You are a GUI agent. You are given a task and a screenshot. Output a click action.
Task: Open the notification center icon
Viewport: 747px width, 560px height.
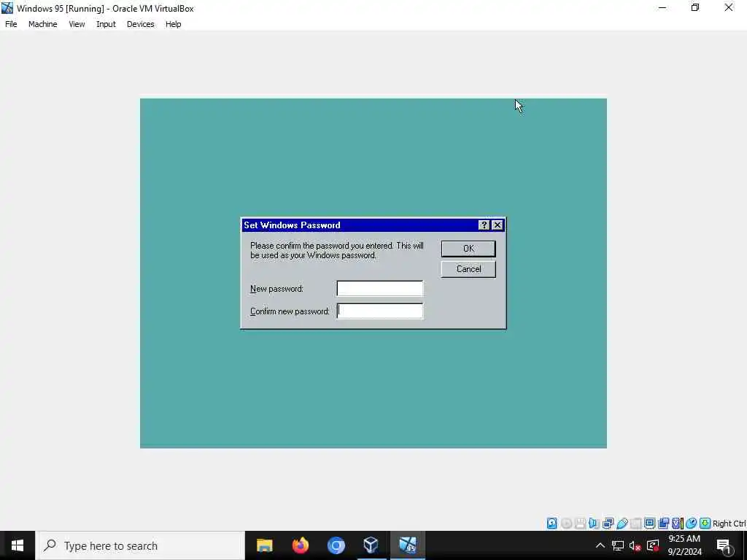(724, 546)
